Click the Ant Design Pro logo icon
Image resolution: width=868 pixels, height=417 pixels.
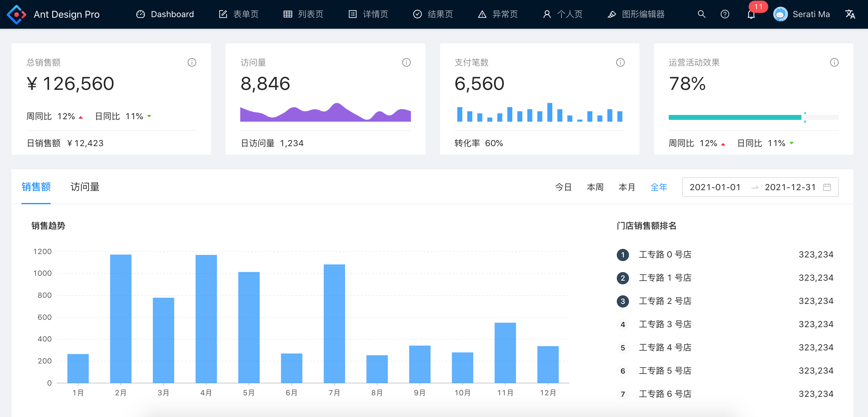16,14
